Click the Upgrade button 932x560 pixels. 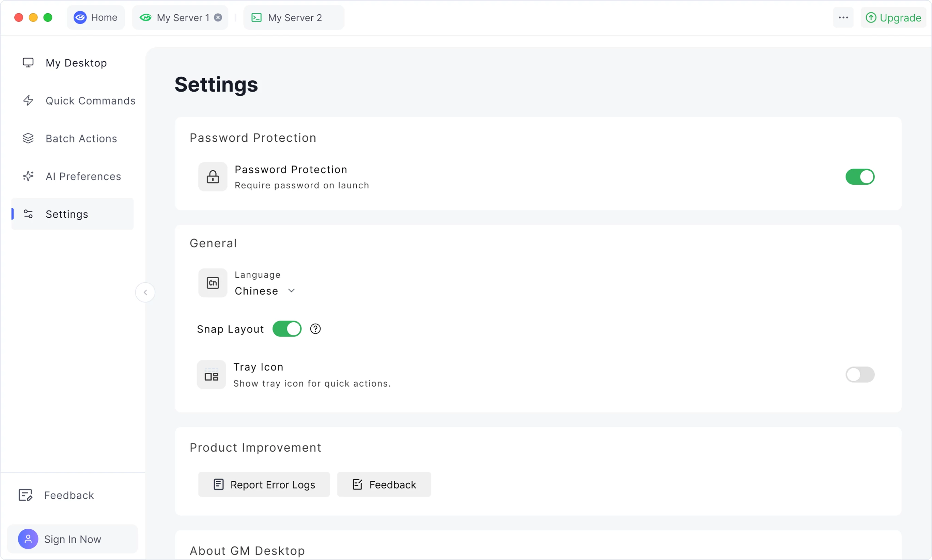tap(894, 17)
